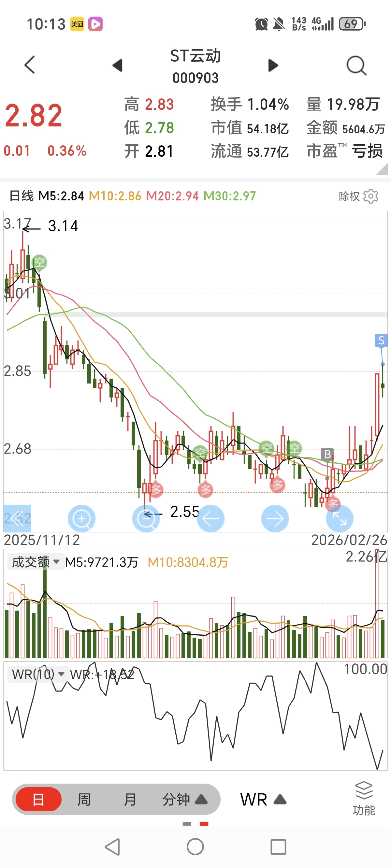Tap the 市盈 亏损 field
Image resolution: width=391 pixels, height=868 pixels.
pyautogui.click(x=344, y=151)
